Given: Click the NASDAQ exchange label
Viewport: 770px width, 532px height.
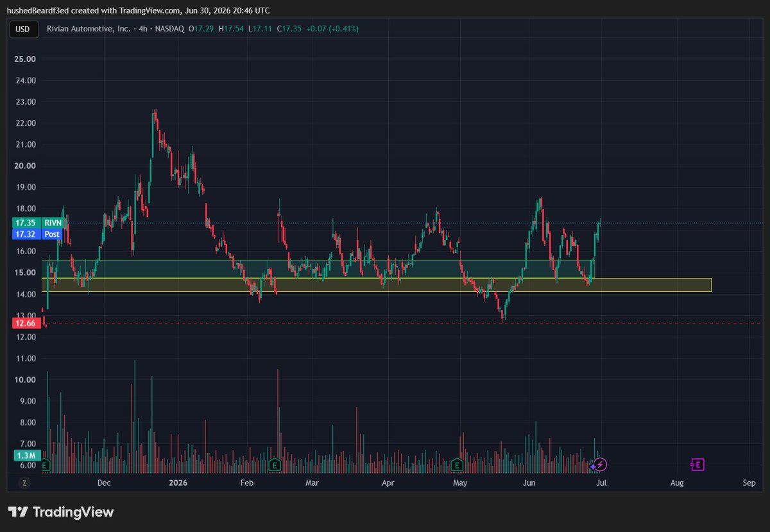Looking at the screenshot, I should click(x=170, y=29).
